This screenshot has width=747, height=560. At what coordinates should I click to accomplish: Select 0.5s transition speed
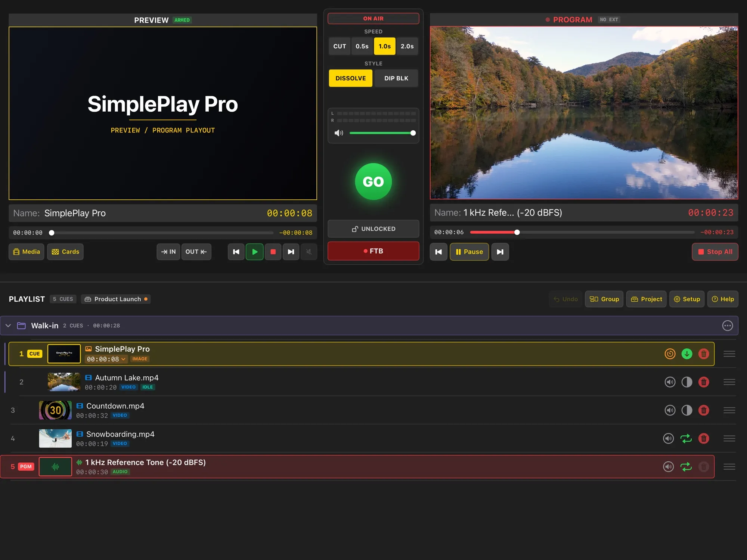tap(362, 46)
